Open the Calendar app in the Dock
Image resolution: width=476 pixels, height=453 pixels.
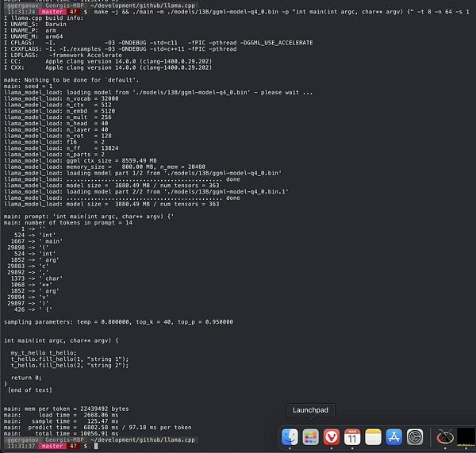tap(352, 437)
